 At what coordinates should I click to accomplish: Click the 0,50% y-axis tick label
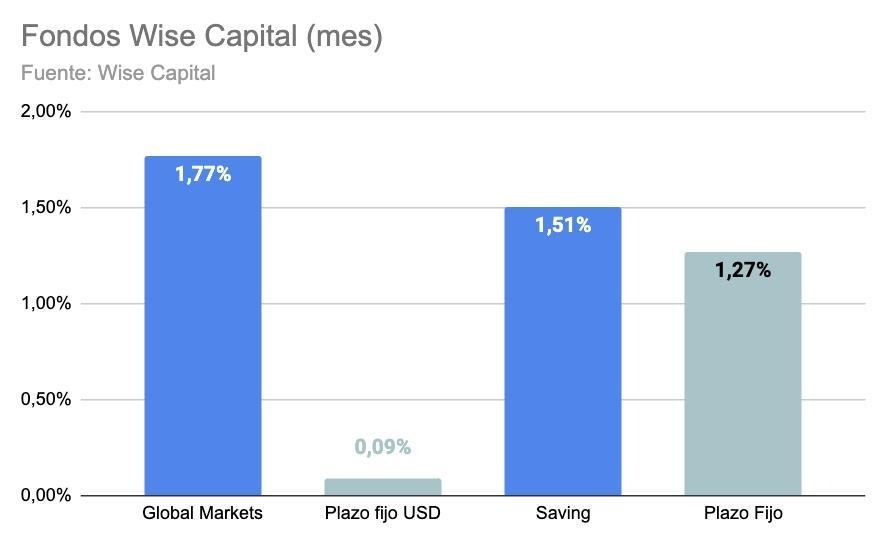tap(46, 399)
